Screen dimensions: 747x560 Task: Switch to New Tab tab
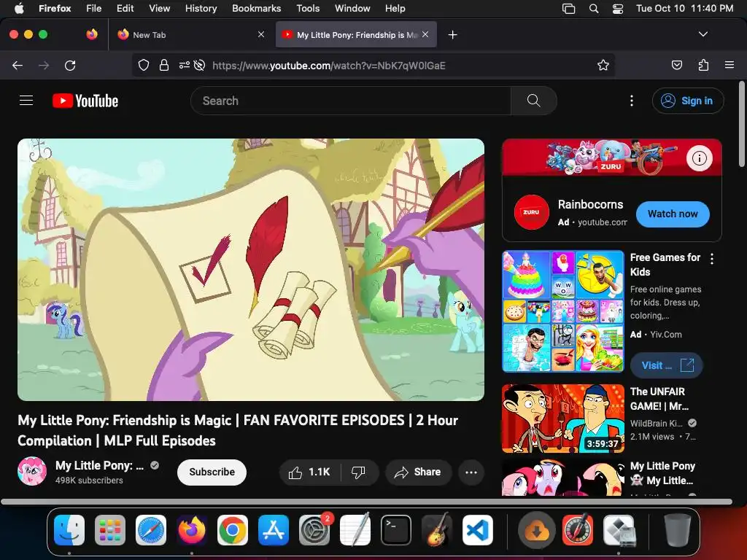pos(190,35)
